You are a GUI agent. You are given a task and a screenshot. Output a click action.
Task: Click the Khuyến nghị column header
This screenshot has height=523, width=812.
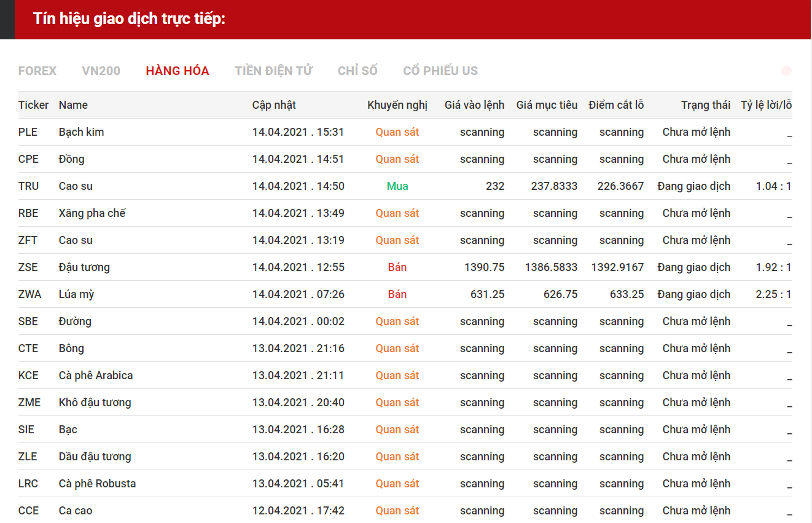click(397, 105)
